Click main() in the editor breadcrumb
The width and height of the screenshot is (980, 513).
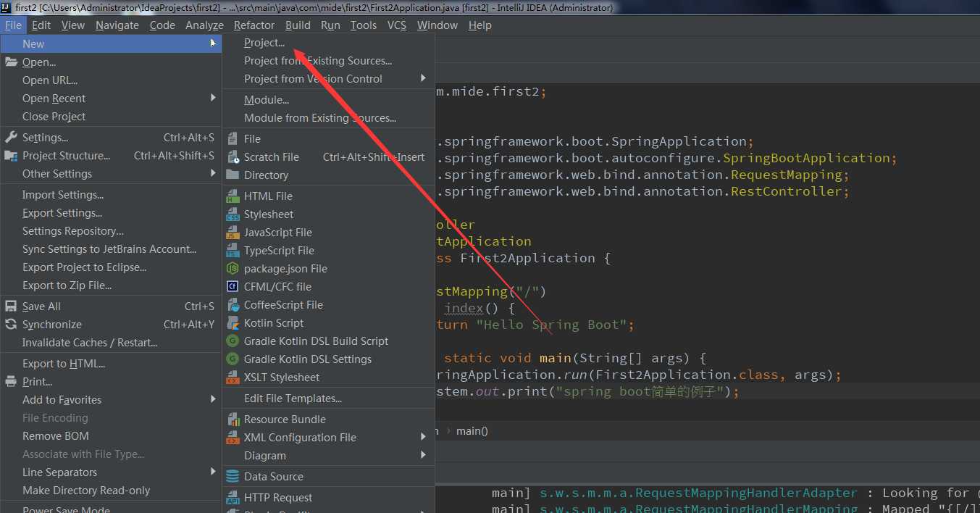coord(472,431)
